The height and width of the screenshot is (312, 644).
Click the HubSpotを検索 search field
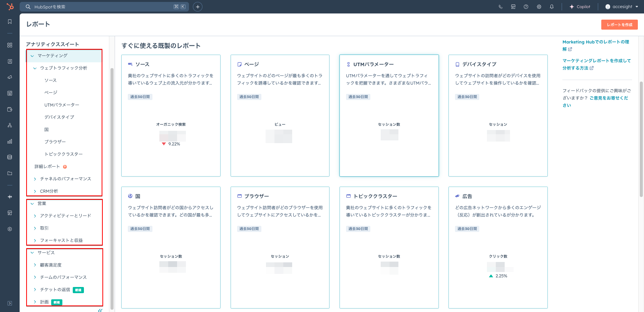pyautogui.click(x=104, y=7)
